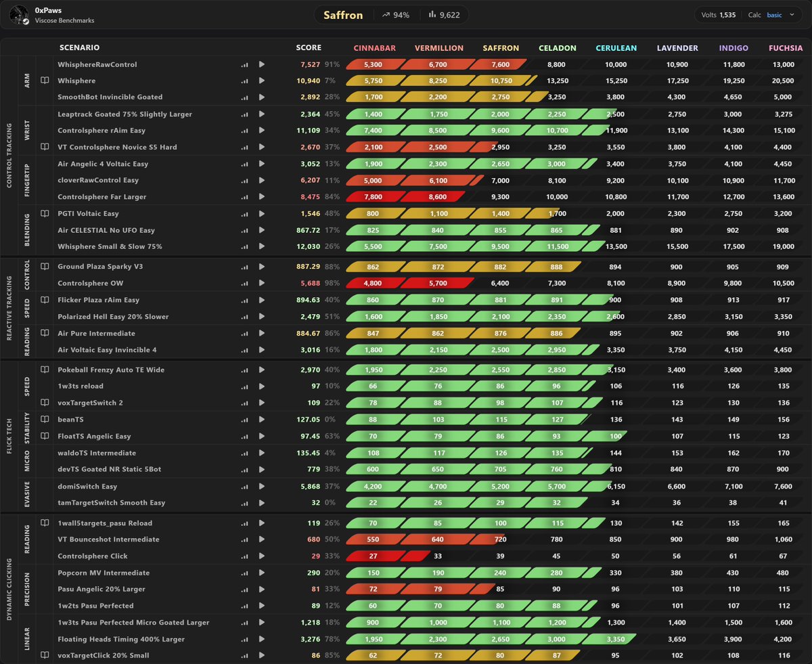The height and width of the screenshot is (664, 812).
Task: Open the waldoTS Intermediate scenario name
Action: (97, 453)
